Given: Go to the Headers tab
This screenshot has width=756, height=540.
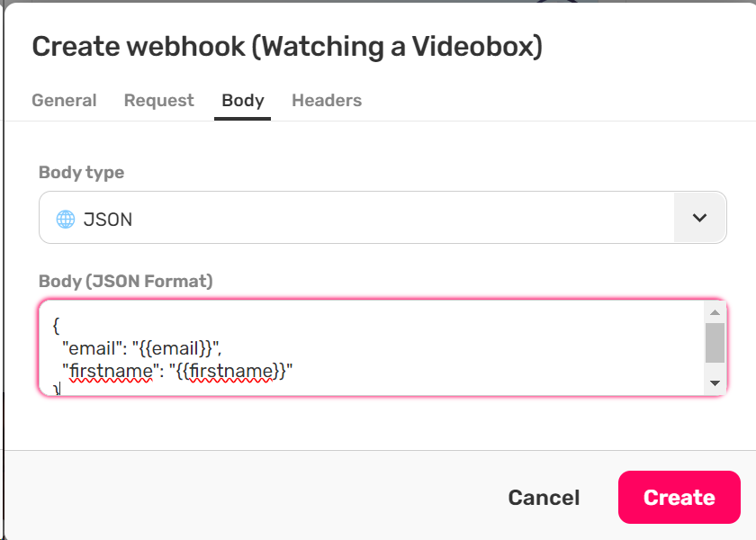Looking at the screenshot, I should 327,101.
